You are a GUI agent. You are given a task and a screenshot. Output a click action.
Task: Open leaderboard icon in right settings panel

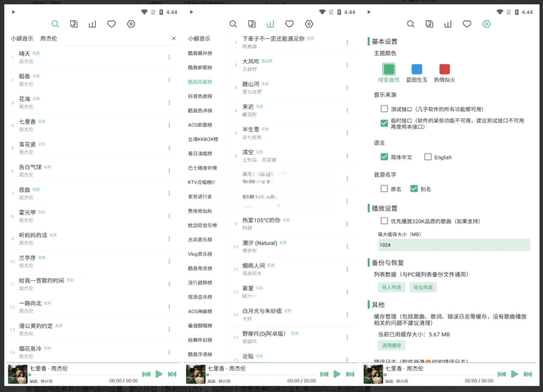[x=448, y=24]
